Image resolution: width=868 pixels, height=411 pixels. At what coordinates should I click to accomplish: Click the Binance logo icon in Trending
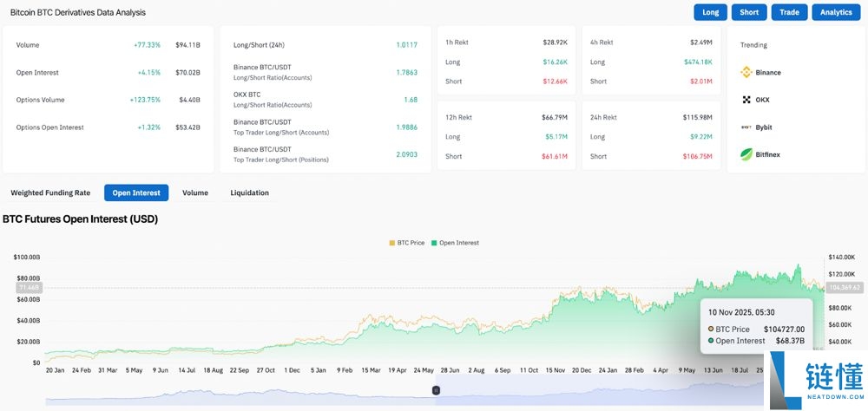(x=746, y=73)
